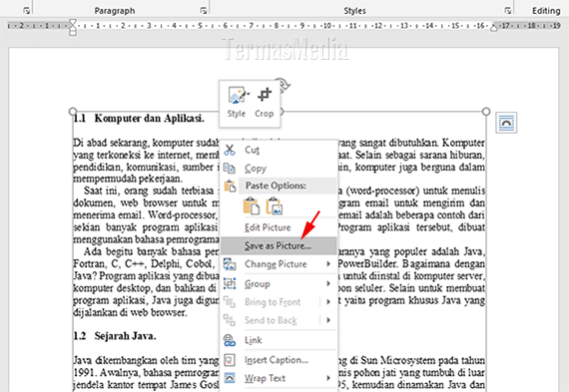569x392 pixels.
Task: Click the Styles group label
Action: coord(355,11)
